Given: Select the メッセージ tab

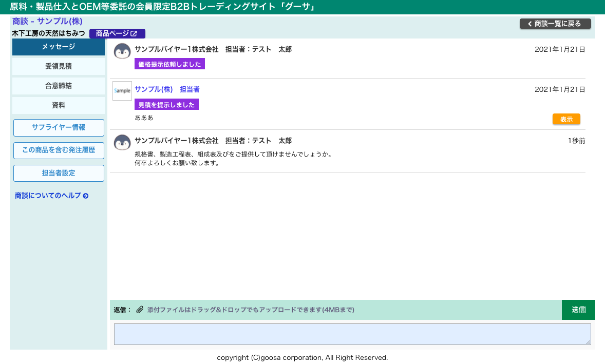Looking at the screenshot, I should point(59,47).
